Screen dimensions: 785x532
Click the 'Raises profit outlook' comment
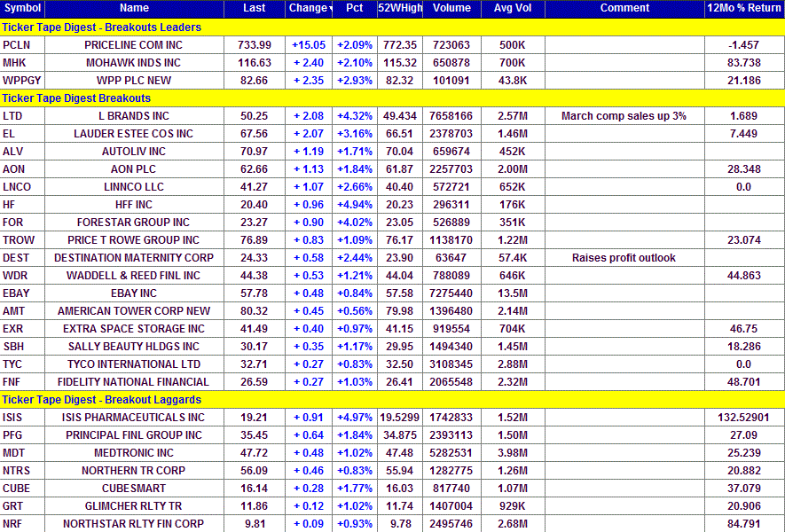(x=624, y=258)
